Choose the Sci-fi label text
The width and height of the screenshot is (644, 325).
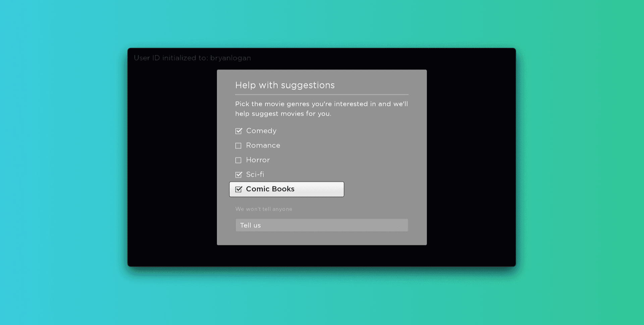[255, 175]
